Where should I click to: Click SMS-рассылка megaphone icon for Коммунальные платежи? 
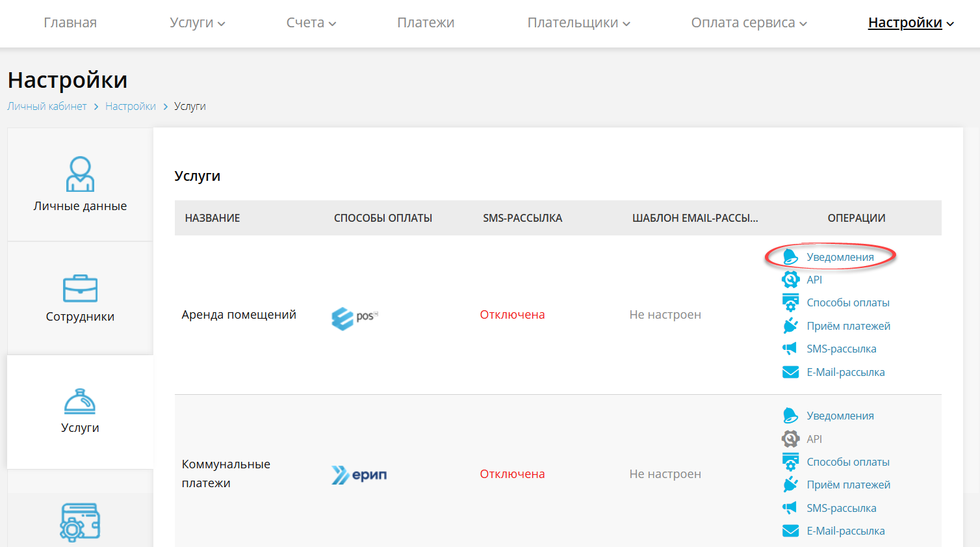pyautogui.click(x=790, y=508)
